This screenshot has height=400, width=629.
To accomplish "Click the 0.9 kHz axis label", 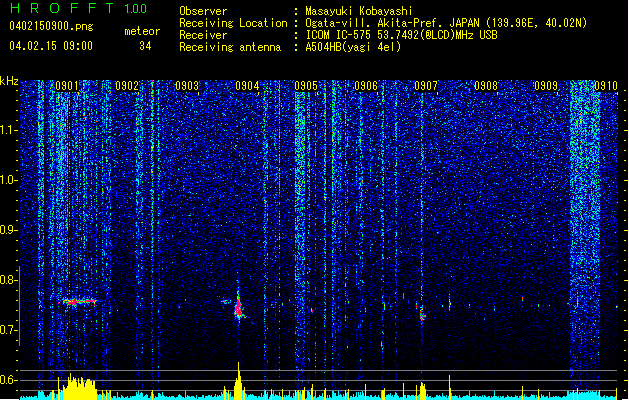I will (9, 230).
